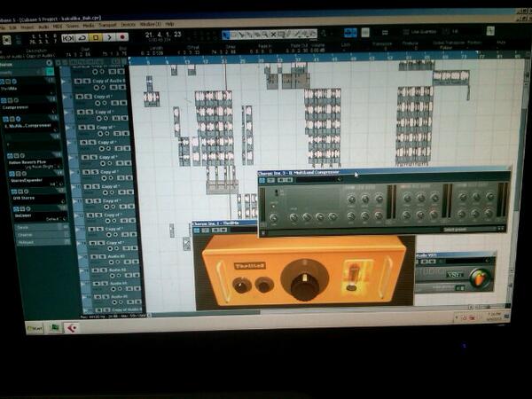Open editor of MultibandCompressor insert (e button)
Image resolution: width=532 pixels, height=399 pixels.
tap(18, 119)
